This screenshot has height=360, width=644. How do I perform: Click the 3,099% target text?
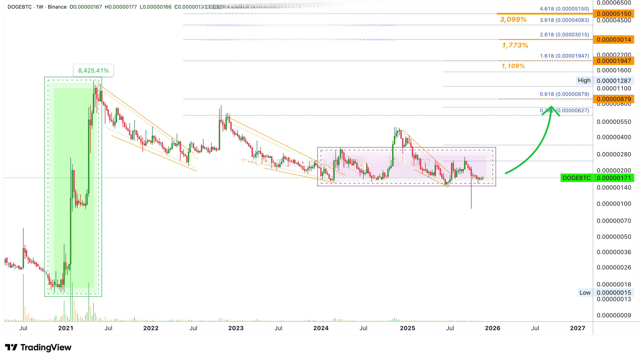click(513, 20)
